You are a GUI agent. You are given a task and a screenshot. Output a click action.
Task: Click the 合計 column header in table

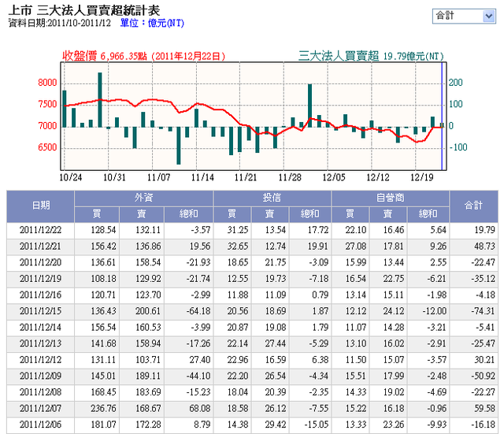[x=474, y=206]
